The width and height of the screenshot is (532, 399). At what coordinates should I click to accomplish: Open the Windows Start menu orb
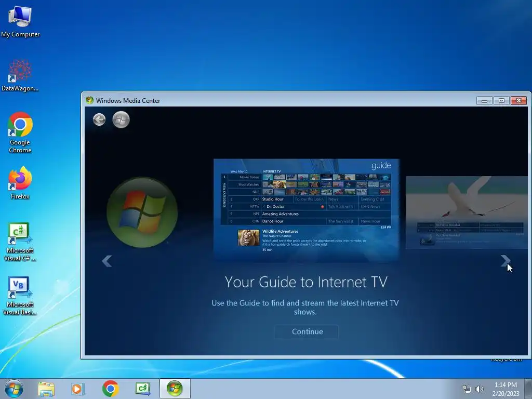point(14,389)
